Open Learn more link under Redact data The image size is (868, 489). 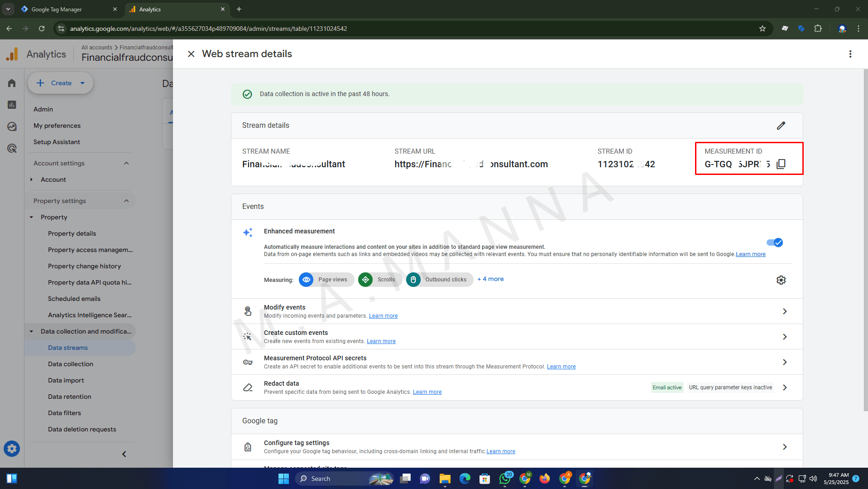click(427, 392)
